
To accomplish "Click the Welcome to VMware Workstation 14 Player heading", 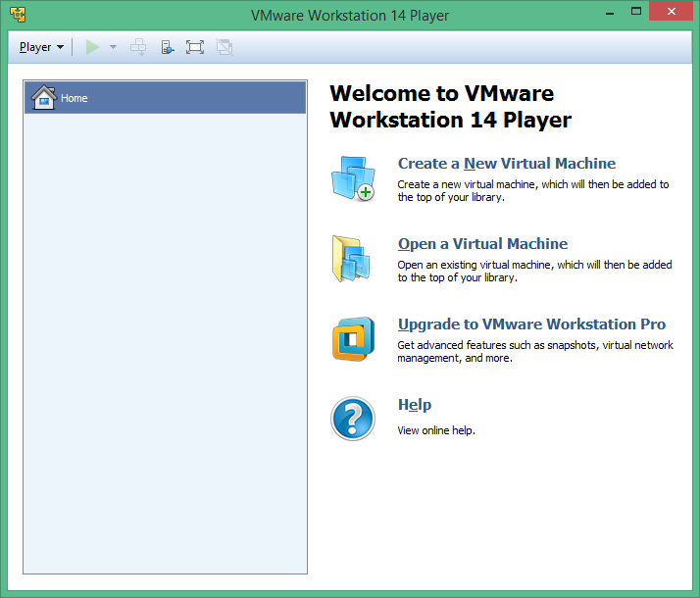I will (x=450, y=107).
